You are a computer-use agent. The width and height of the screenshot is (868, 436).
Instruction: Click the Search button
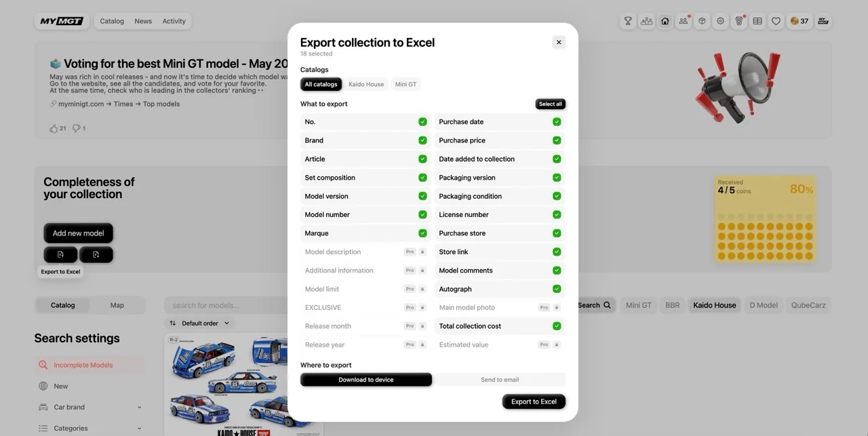coord(595,305)
